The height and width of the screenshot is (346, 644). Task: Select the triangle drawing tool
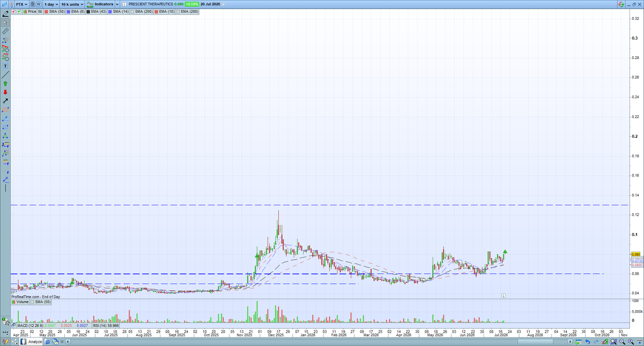pos(5,135)
